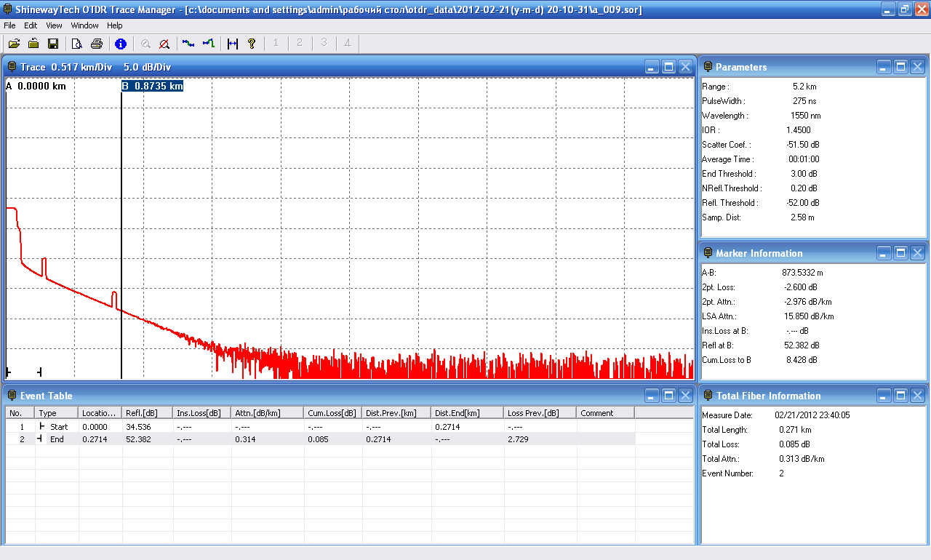Select the End event row in table
Viewport: 931px width, 560px height.
point(58,439)
